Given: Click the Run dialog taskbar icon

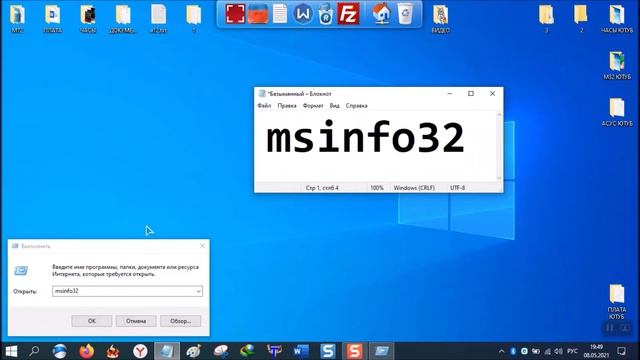Looking at the screenshot, I should pyautogui.click(x=382, y=351).
